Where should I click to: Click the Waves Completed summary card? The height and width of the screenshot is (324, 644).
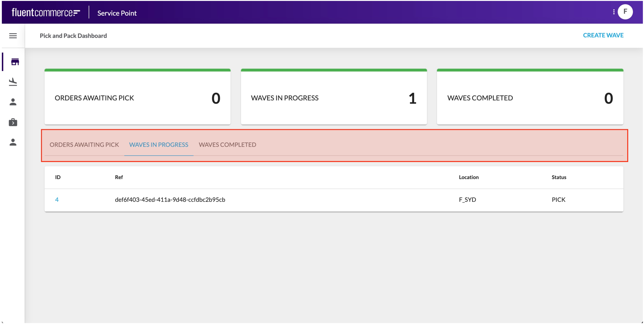point(530,98)
